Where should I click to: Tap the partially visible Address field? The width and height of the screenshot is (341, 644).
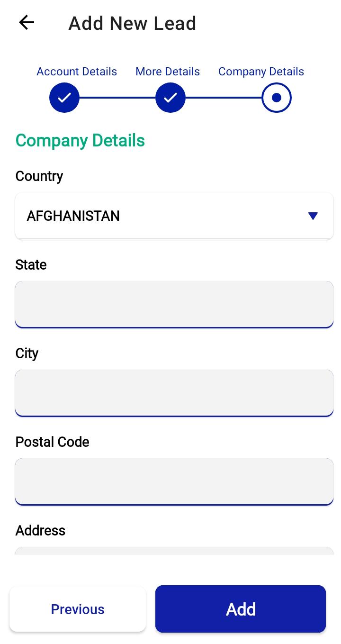point(174,551)
